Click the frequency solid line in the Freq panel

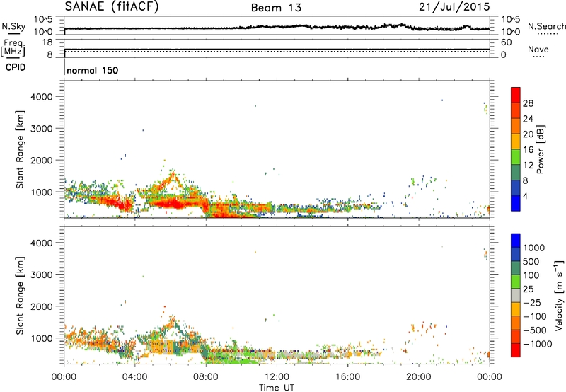277,49
